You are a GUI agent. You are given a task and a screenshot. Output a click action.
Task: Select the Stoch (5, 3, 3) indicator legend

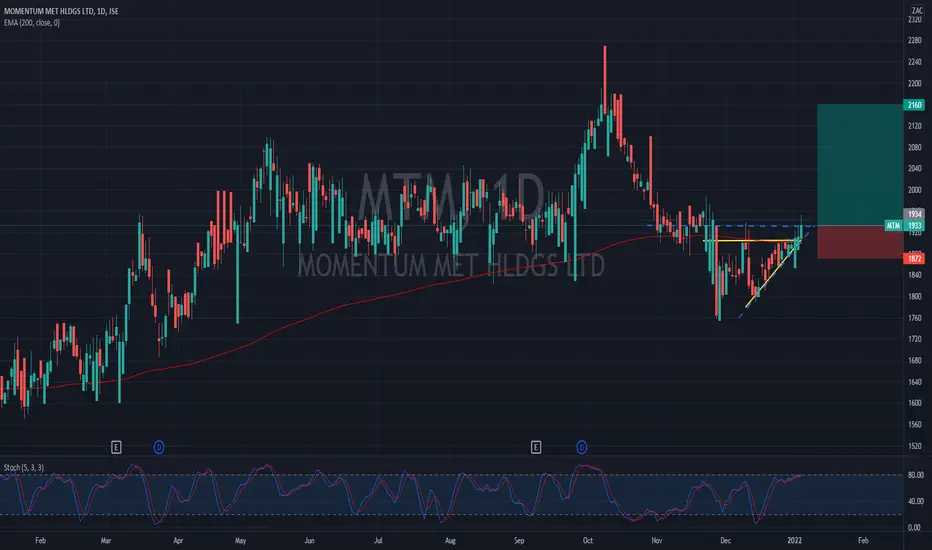(24, 467)
